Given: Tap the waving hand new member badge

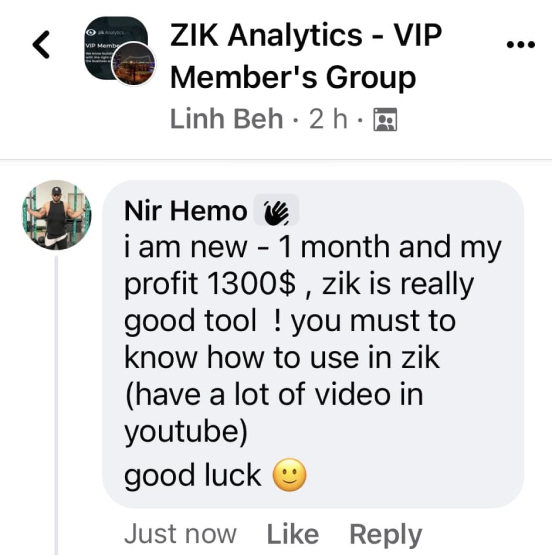Looking at the screenshot, I should tap(276, 212).
